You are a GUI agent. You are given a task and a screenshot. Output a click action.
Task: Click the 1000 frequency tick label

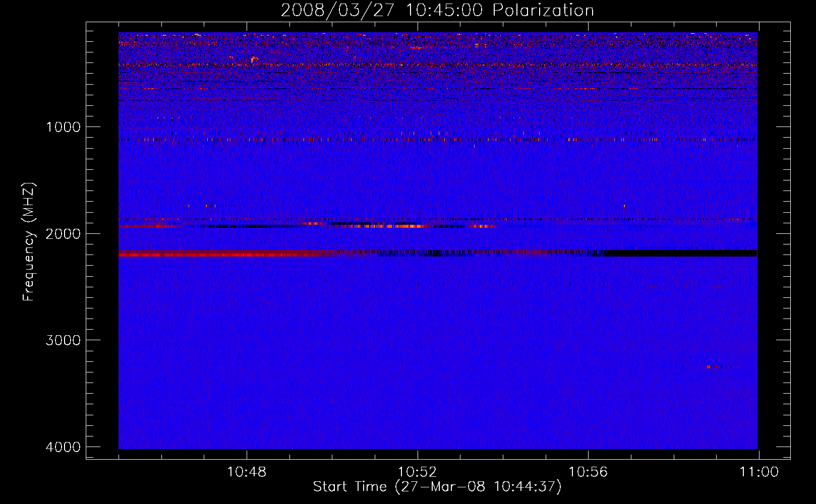click(x=63, y=127)
